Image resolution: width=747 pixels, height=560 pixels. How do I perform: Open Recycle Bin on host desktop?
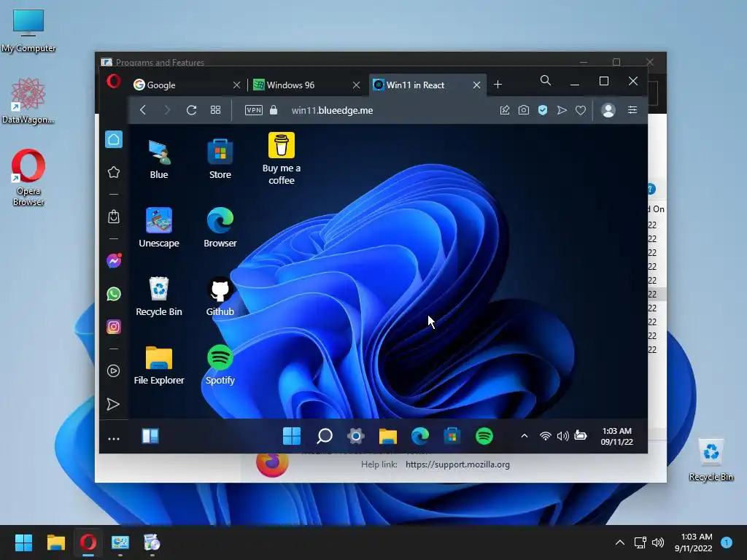711,459
